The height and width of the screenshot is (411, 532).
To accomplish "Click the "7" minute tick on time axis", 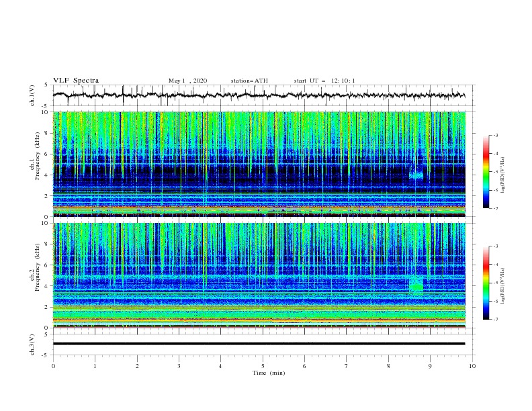I will point(347,366).
